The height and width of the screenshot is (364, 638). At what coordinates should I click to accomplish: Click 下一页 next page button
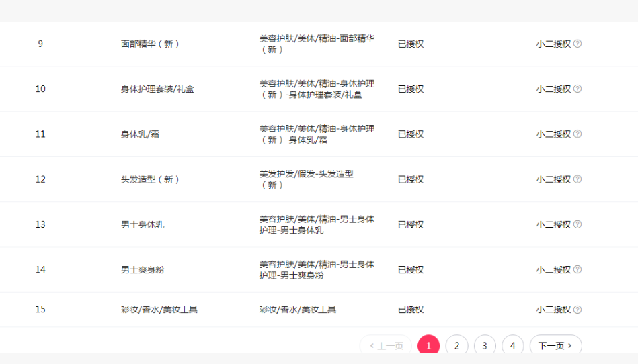point(555,346)
